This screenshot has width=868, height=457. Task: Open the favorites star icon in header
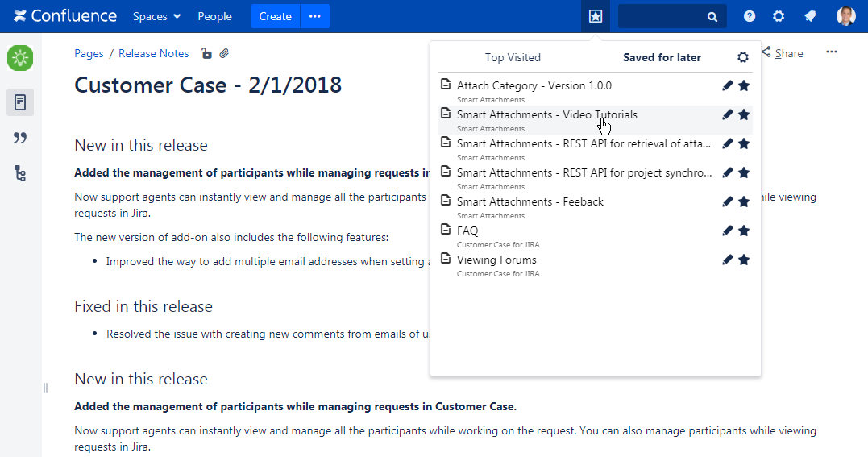click(x=595, y=16)
